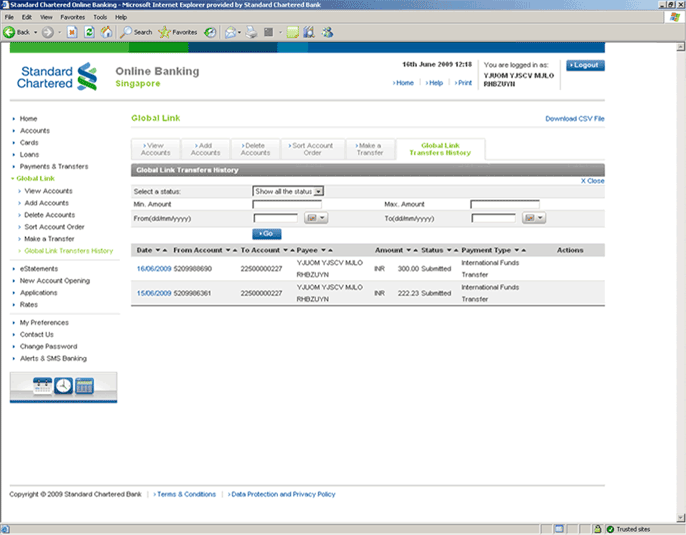Expand Accounts in the sidebar menu

click(14, 131)
